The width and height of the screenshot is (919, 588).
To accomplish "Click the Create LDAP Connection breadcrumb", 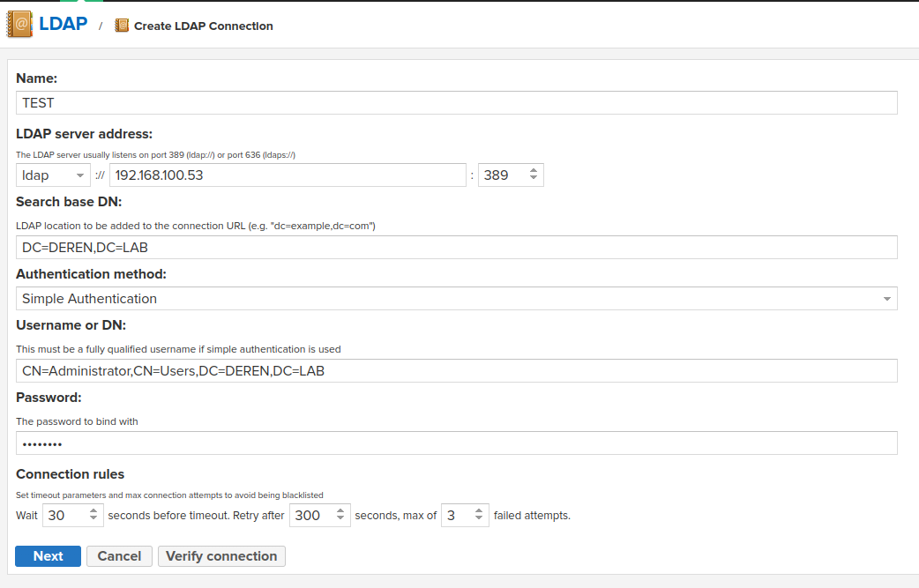I will pyautogui.click(x=203, y=26).
